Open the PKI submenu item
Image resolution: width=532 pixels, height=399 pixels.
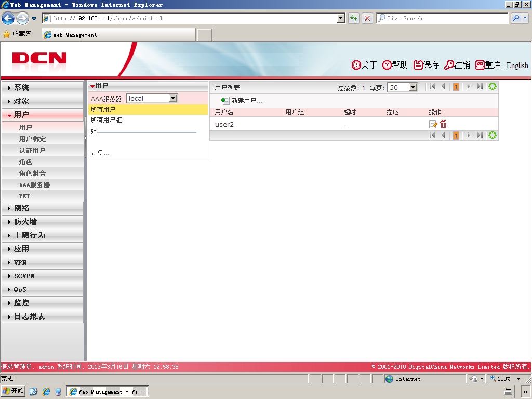(x=43, y=196)
